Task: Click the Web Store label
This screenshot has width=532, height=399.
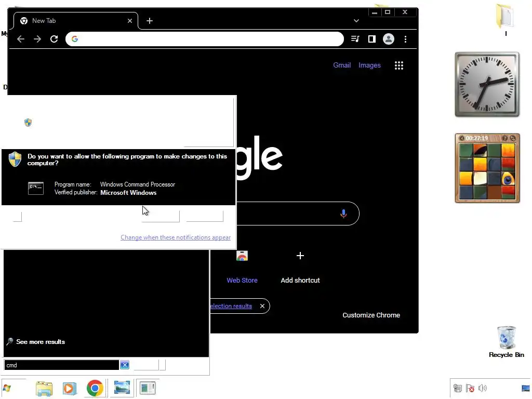Action: [242, 280]
